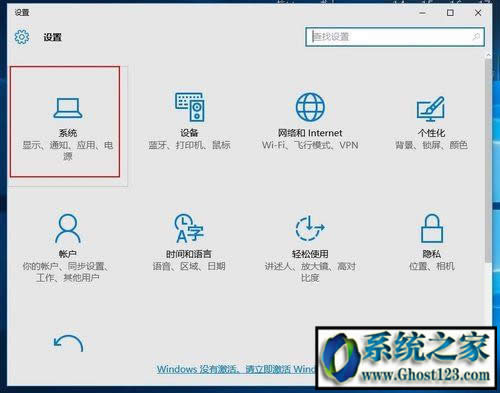
Task: Click the 讲述人、放大镜、高对比度 description
Action: [310, 272]
